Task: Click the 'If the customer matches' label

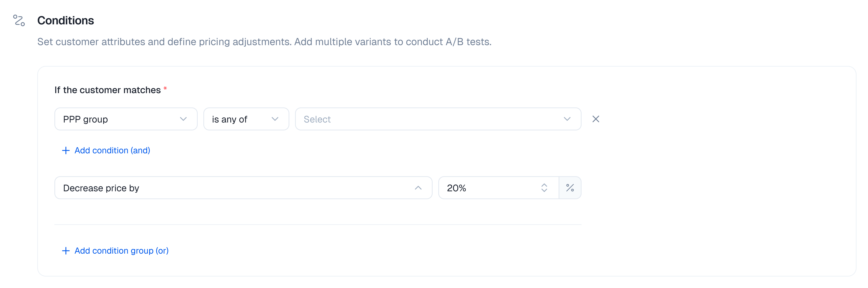Action: click(x=107, y=90)
